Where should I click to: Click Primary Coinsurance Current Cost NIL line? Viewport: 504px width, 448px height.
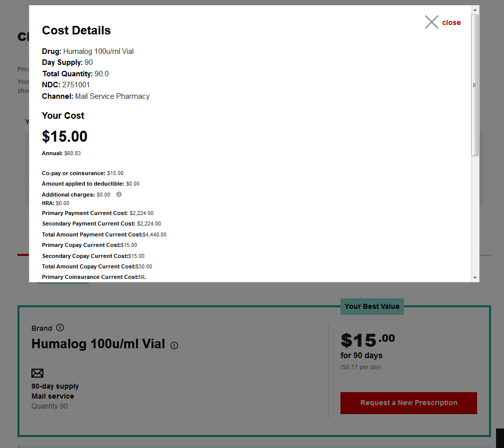point(94,277)
